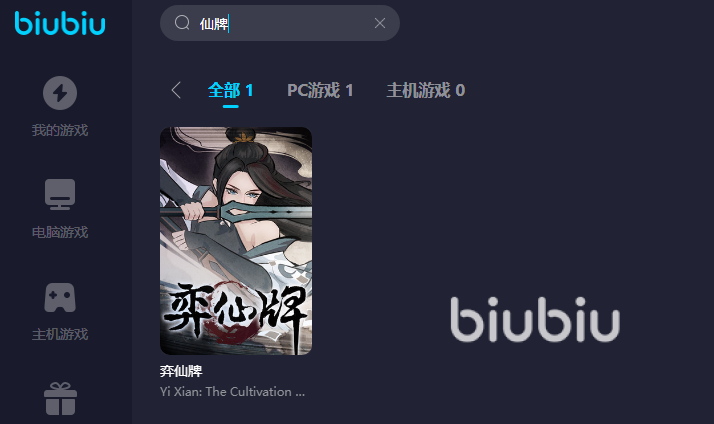Click the magnifier search icon
The width and height of the screenshot is (714, 424).
pyautogui.click(x=182, y=22)
